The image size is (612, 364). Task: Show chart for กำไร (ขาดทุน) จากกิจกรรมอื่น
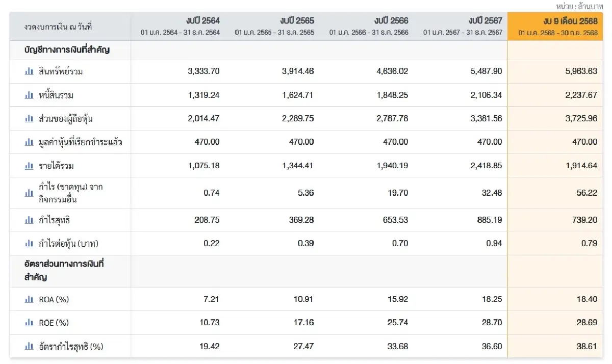29,193
